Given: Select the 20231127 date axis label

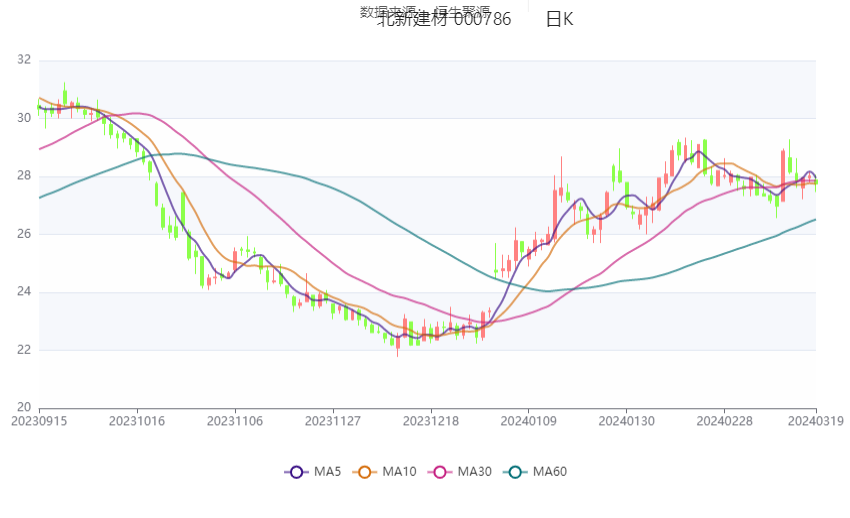Looking at the screenshot, I should (x=333, y=421).
